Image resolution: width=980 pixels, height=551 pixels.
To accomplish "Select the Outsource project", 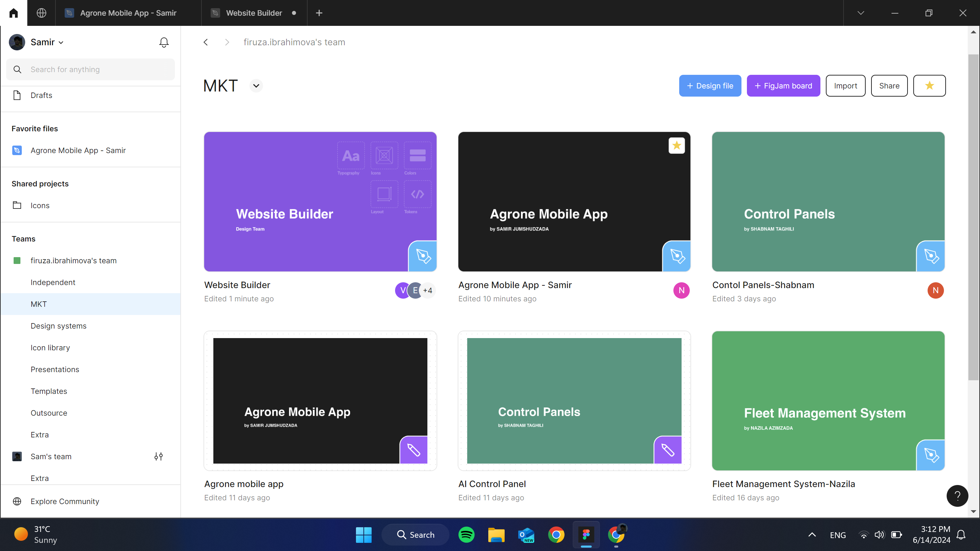I will 91,413.
